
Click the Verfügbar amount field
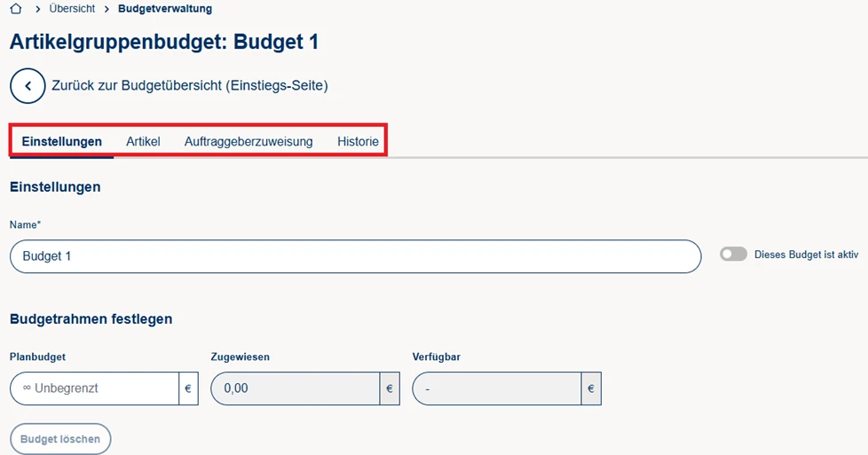(x=496, y=388)
